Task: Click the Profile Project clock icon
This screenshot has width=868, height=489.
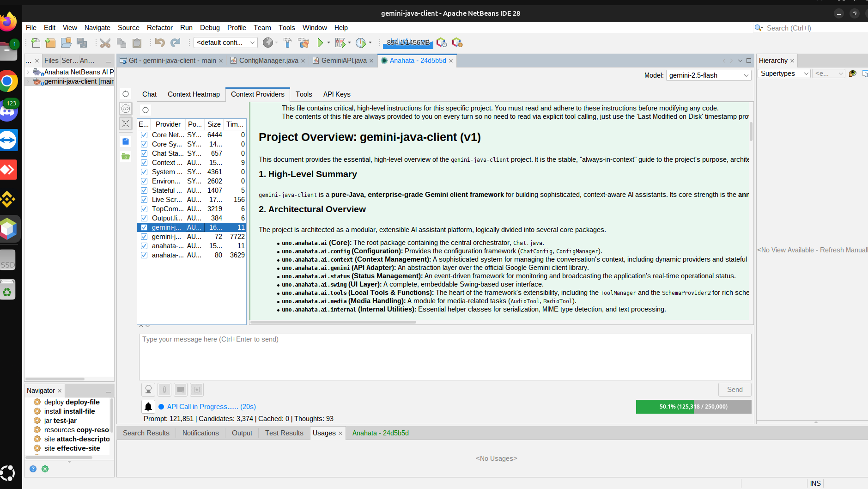Action: coord(361,43)
